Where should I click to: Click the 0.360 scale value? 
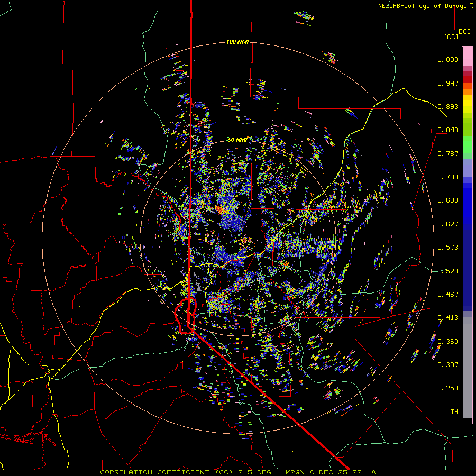(x=448, y=342)
